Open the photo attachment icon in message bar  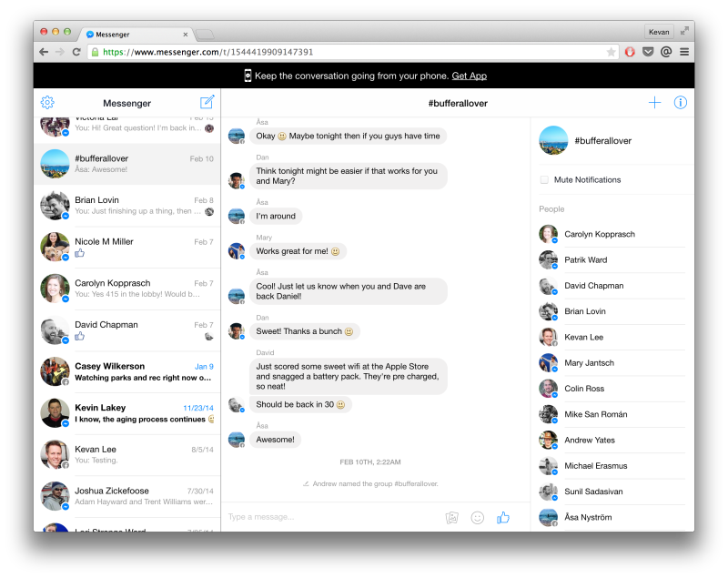(x=452, y=517)
